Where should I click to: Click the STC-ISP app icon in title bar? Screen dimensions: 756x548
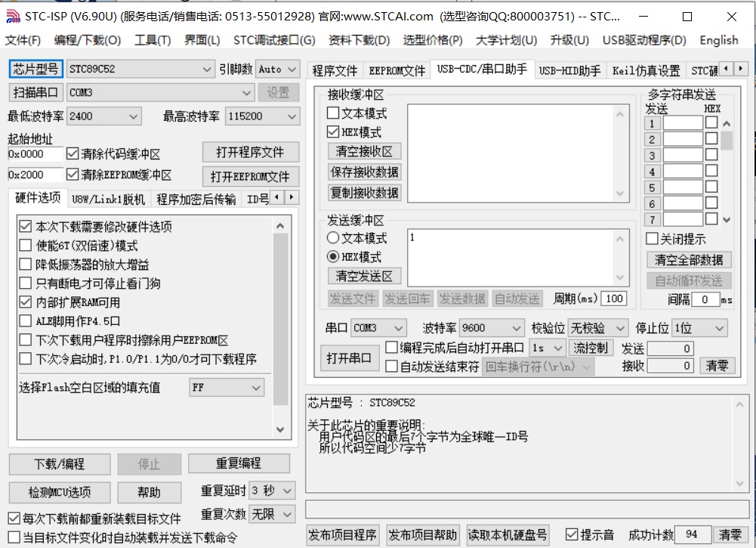(x=13, y=17)
